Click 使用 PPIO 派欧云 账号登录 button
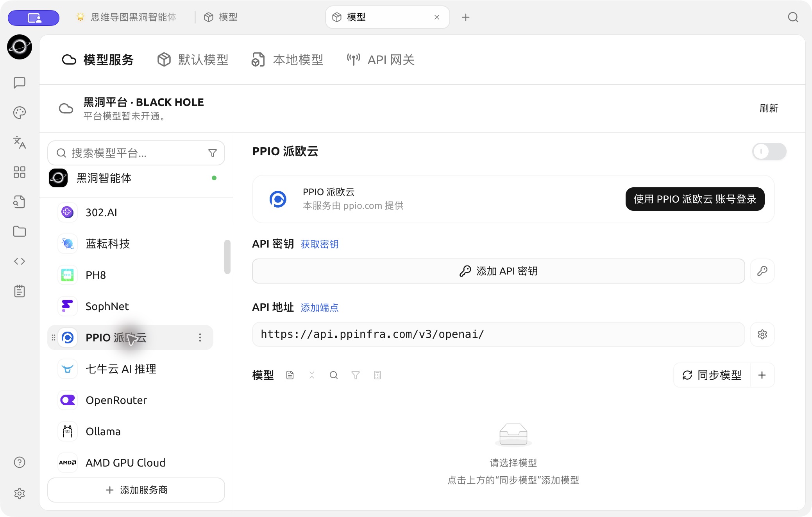 [x=695, y=199]
